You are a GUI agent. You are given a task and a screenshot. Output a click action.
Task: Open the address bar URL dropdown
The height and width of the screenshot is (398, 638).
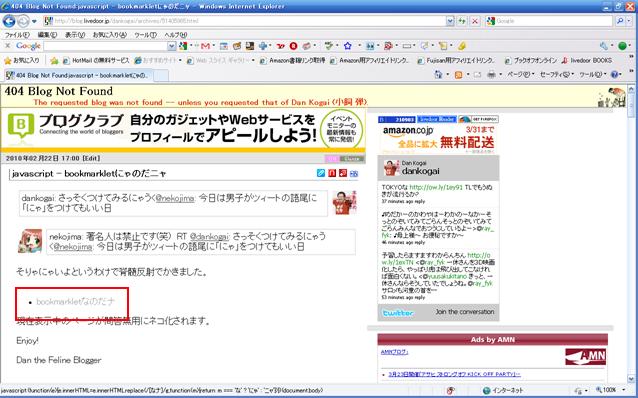(x=450, y=21)
